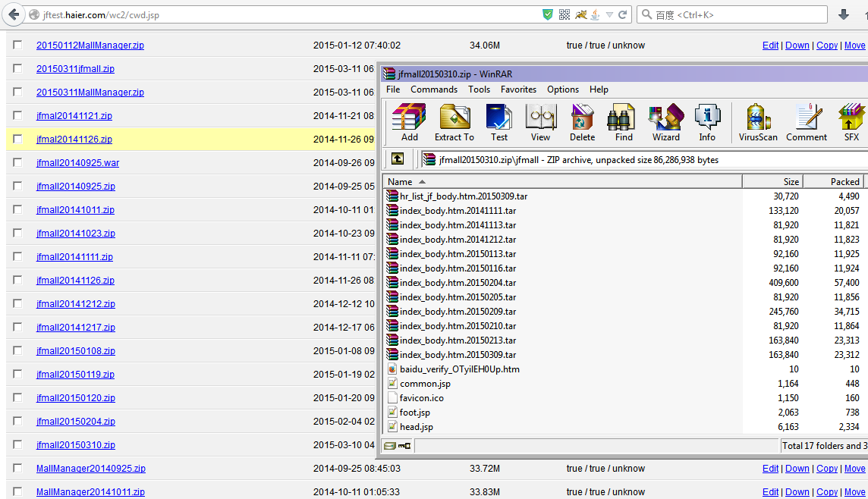
Task: Open the WinRAR Options menu
Action: click(563, 89)
